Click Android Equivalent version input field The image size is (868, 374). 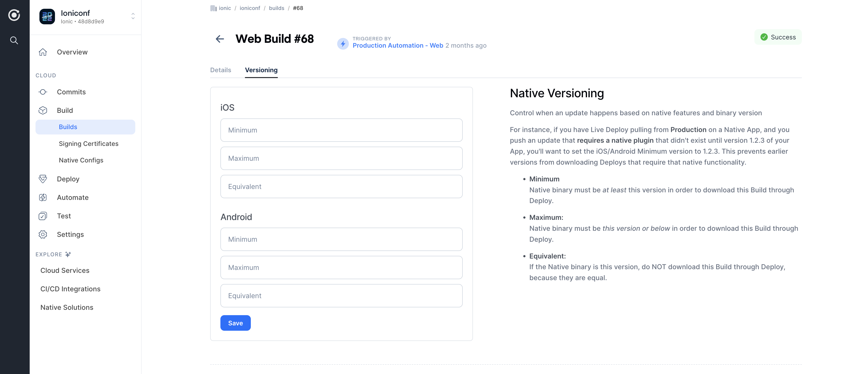[342, 295]
